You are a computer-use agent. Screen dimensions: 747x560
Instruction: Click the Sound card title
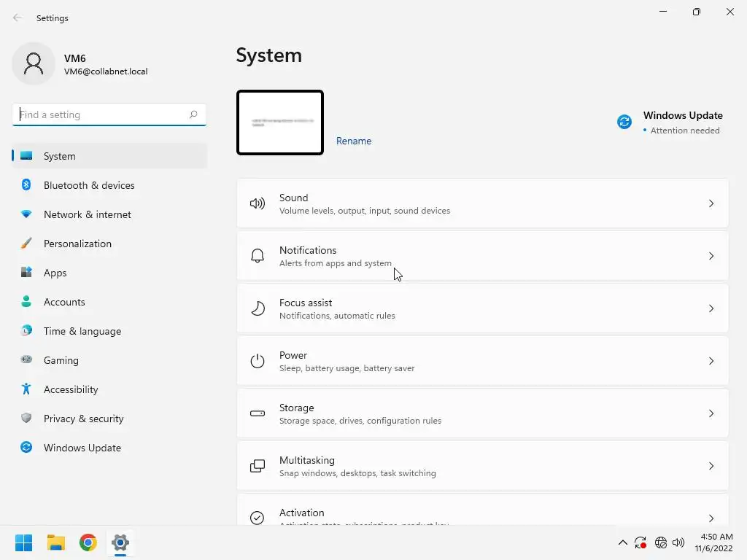pyautogui.click(x=293, y=198)
